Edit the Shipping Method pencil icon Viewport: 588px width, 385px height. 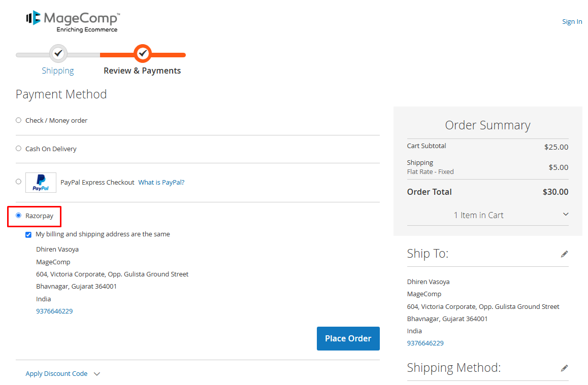564,368
